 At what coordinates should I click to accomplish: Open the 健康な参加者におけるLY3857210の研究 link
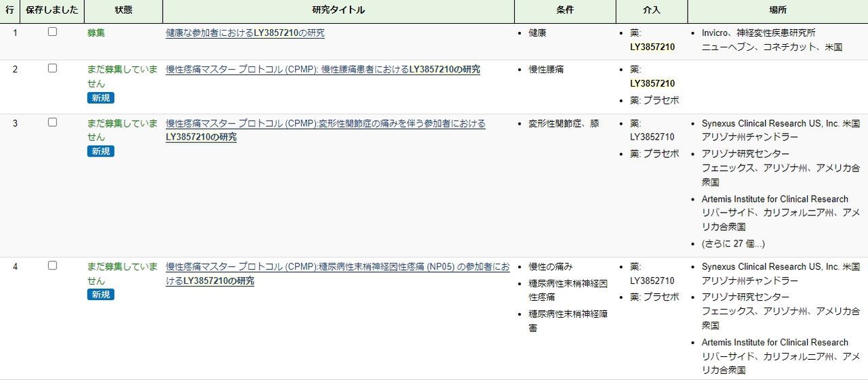point(245,33)
